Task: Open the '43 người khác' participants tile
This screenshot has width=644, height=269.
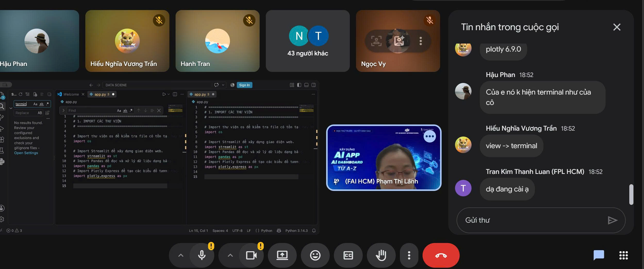Action: point(308,41)
